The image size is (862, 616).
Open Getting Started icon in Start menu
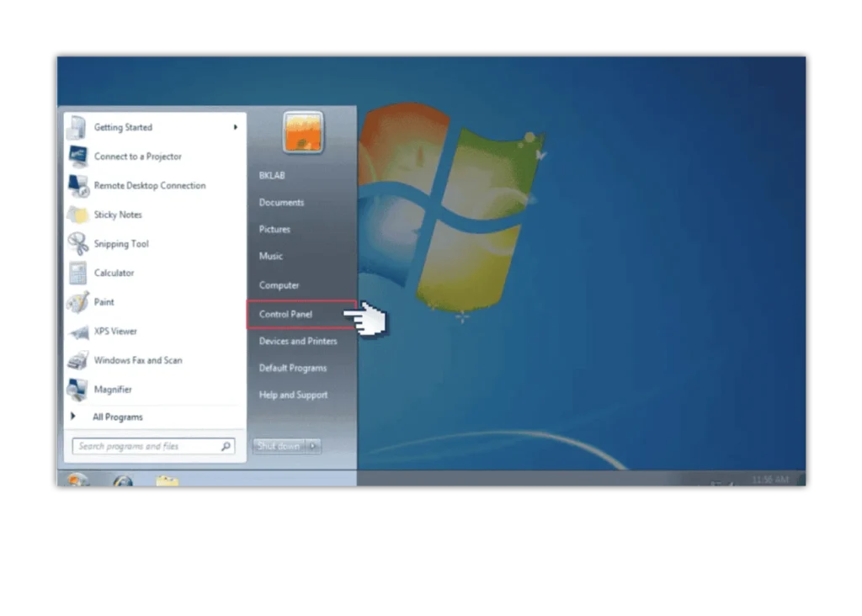77,127
